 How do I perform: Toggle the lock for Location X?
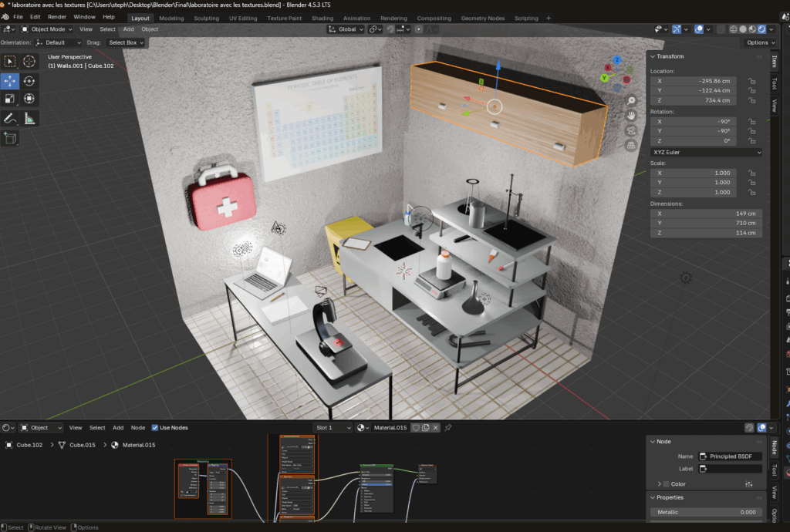click(x=753, y=80)
